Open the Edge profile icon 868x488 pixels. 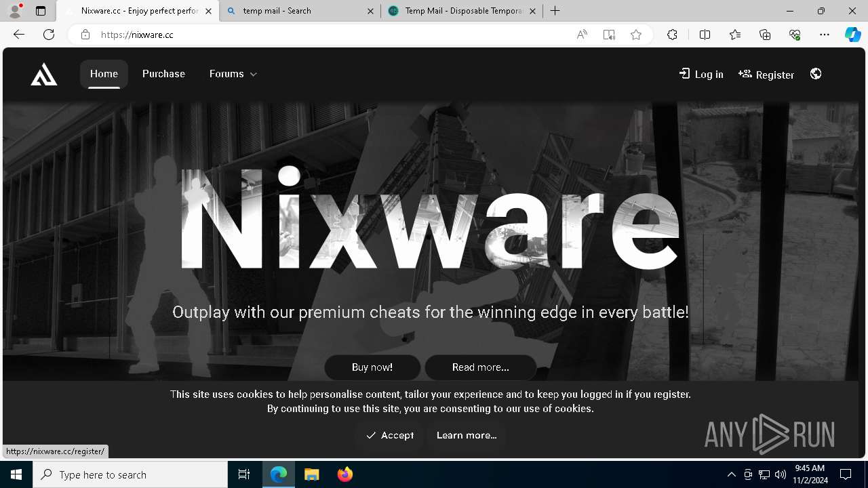14,11
